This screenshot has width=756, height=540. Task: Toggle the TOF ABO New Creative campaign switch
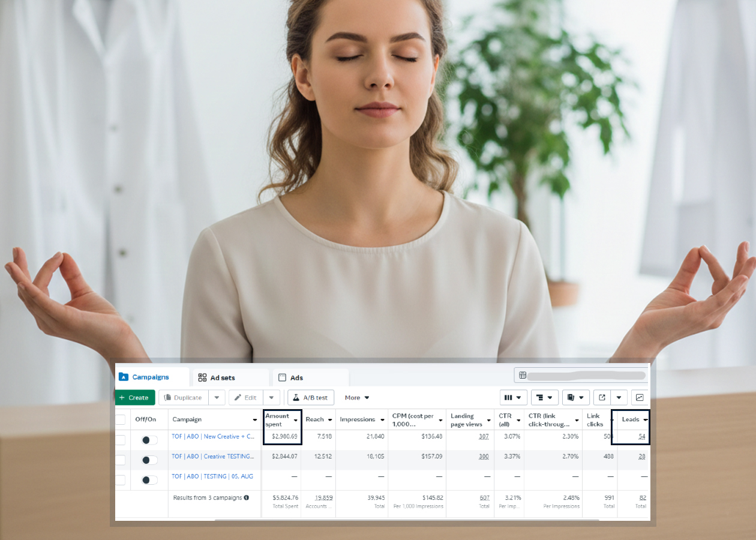click(x=149, y=440)
